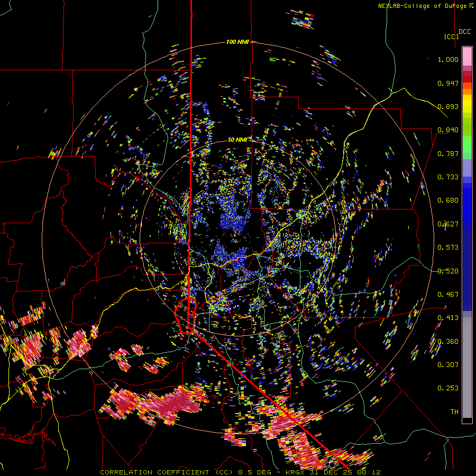Select the 0.840 scale value

448,130
